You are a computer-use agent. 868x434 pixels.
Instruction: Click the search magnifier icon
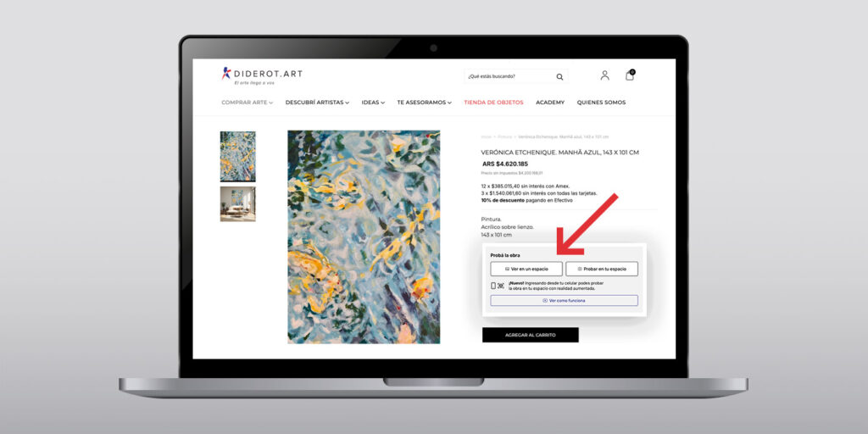(559, 77)
